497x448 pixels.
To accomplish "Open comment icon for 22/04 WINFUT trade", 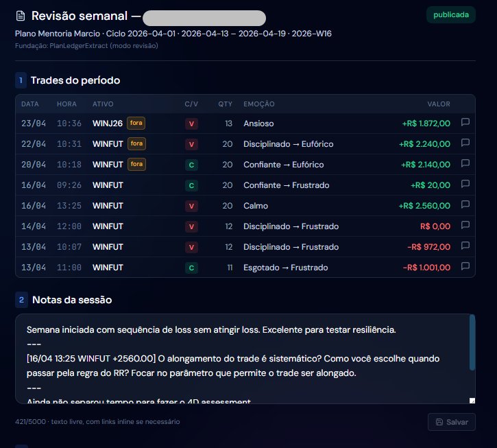I will pyautogui.click(x=465, y=143).
